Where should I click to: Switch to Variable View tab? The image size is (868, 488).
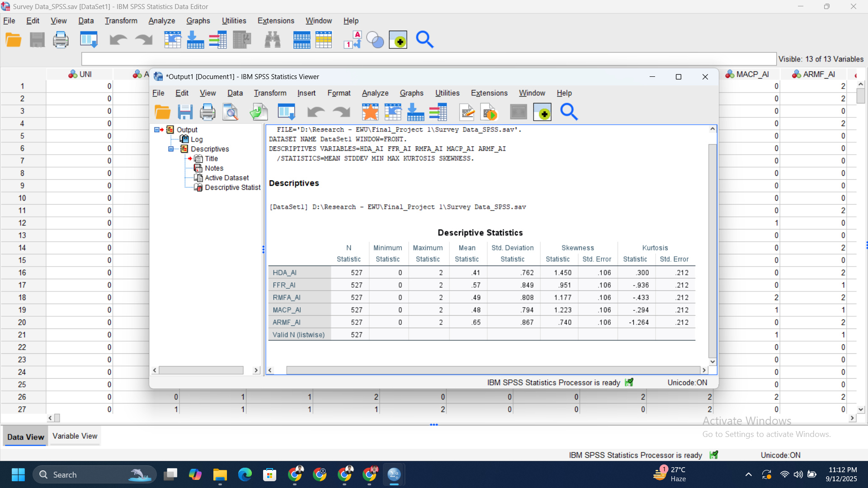point(75,436)
